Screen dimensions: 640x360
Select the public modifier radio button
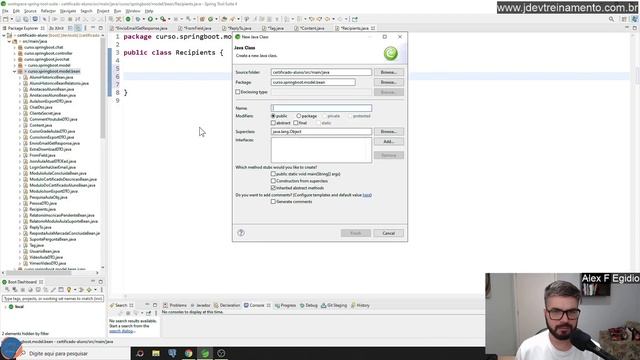pyautogui.click(x=273, y=116)
